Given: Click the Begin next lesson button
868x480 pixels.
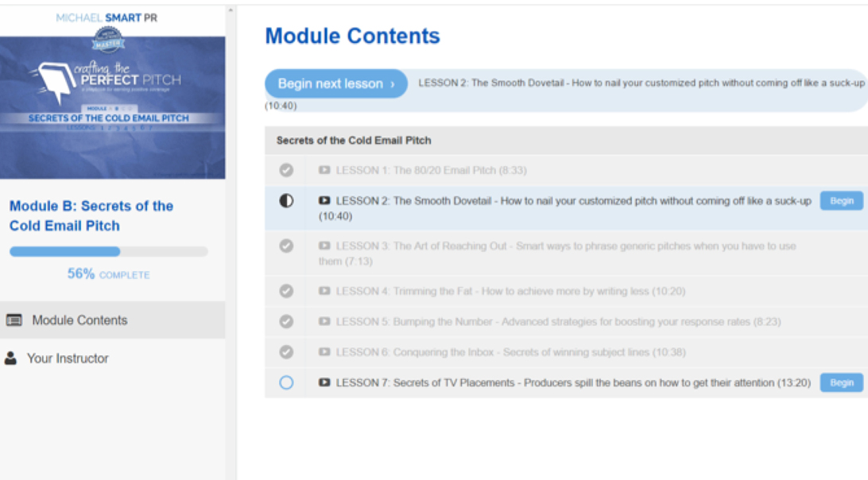Looking at the screenshot, I should coord(336,83).
